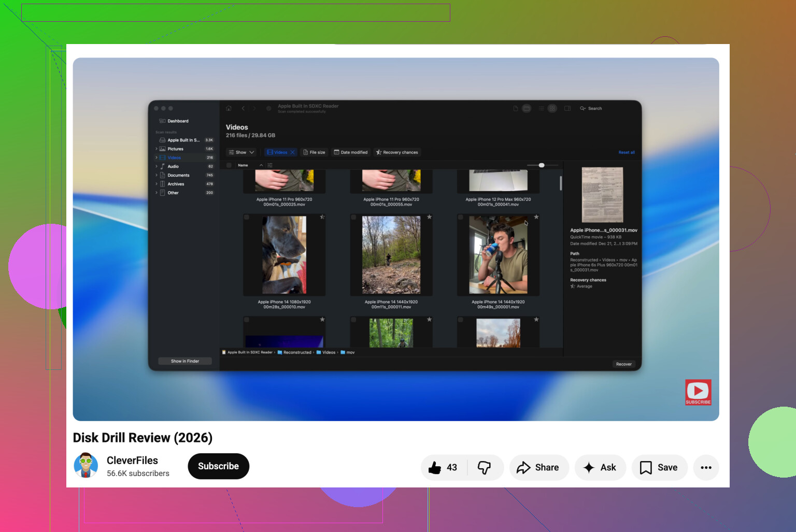
Task: Click star icon on 00m28s_000010.mov tile
Action: (322, 217)
